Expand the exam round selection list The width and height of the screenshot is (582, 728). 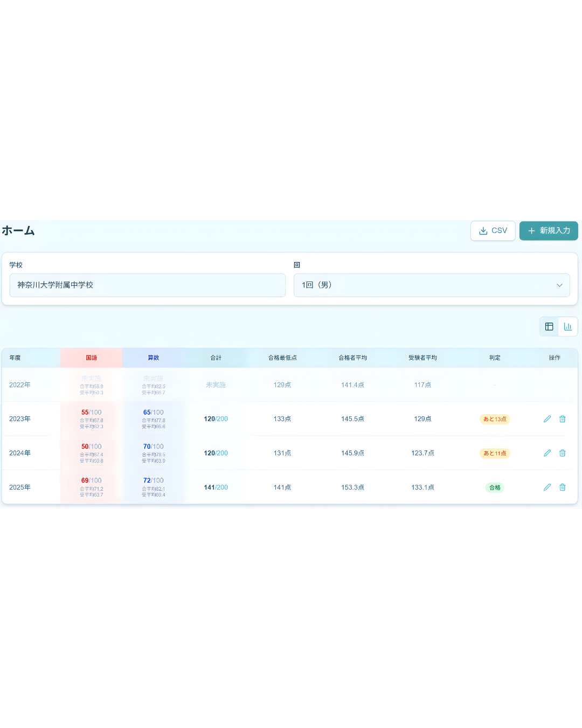click(x=432, y=285)
